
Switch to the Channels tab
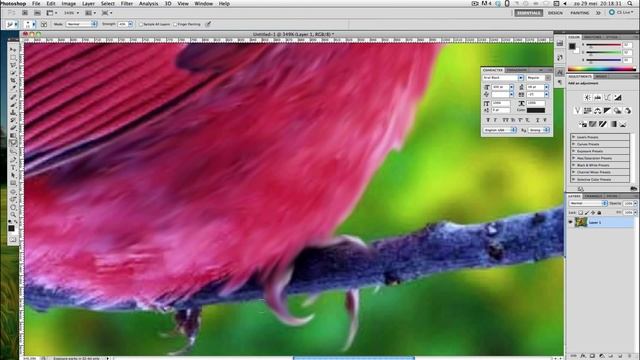593,196
